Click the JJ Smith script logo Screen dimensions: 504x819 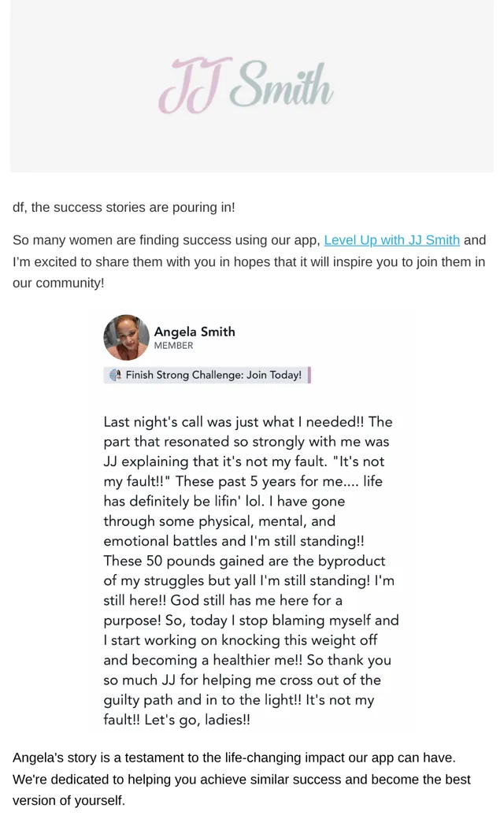click(246, 85)
